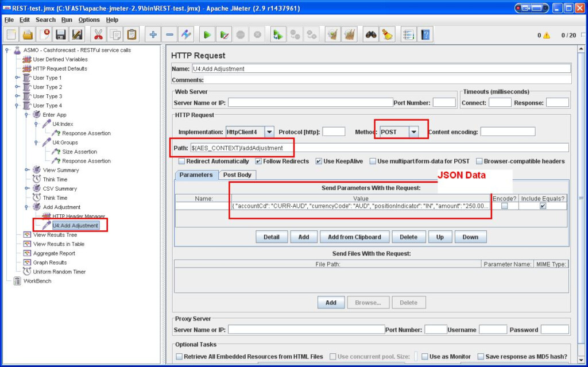Click the Close test plan icon

44,35
